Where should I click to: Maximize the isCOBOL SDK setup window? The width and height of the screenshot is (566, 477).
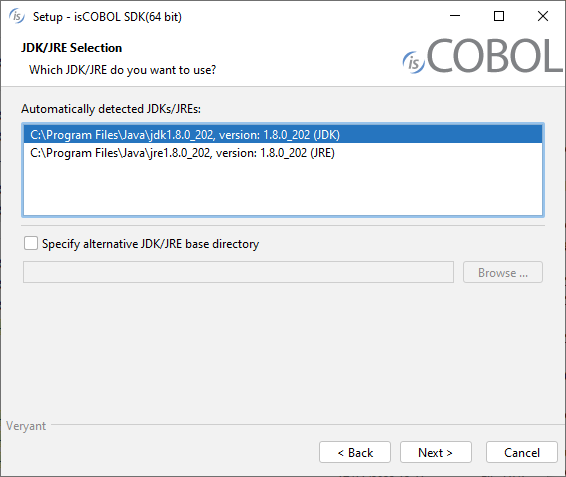pos(499,16)
